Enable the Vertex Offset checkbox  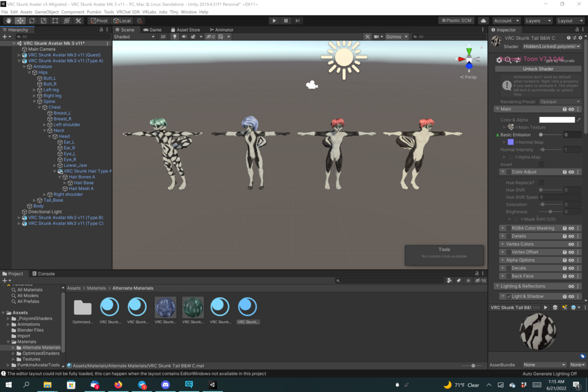(508, 252)
